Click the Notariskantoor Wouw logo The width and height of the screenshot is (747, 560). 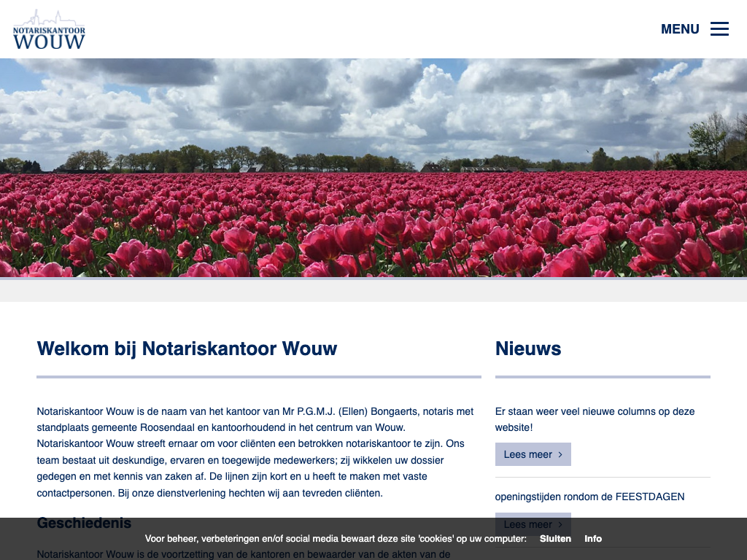tap(49, 30)
